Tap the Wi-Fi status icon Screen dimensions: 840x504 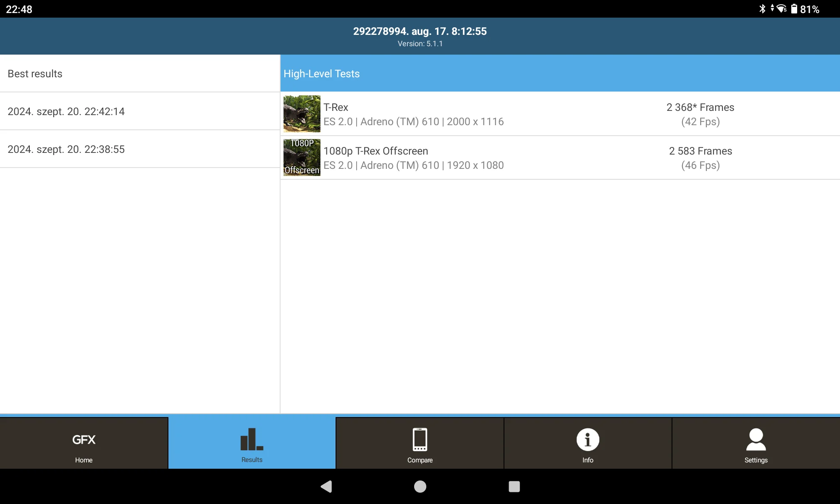click(781, 9)
